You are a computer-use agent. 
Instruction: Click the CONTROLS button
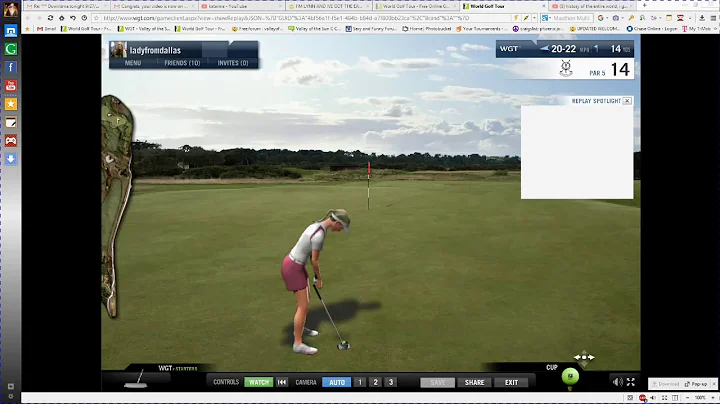(226, 382)
